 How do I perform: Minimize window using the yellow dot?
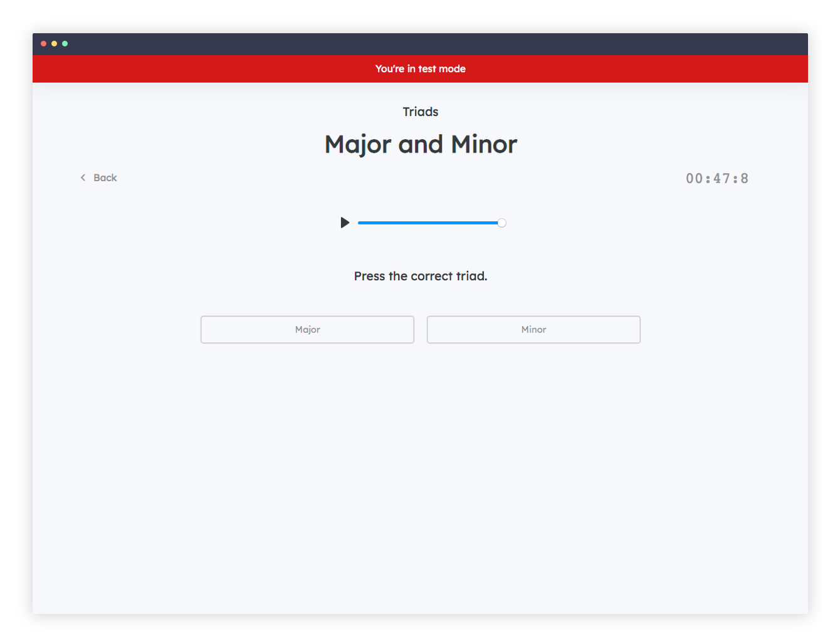pos(54,44)
